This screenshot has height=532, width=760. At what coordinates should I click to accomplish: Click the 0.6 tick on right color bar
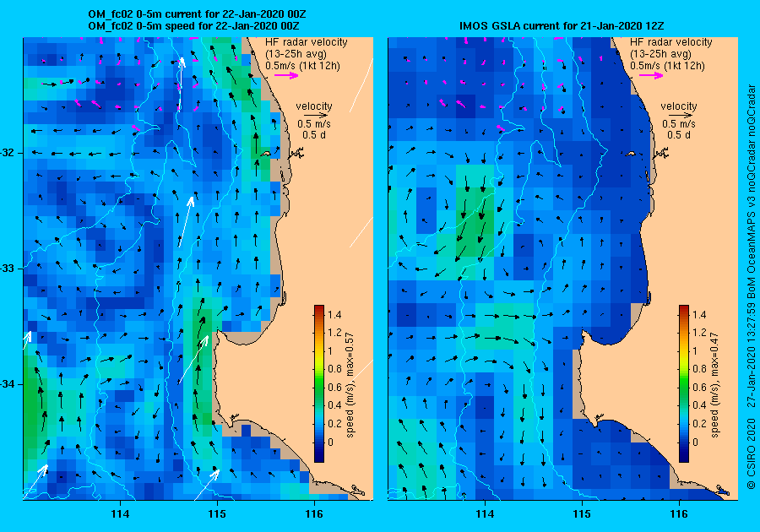699,387
